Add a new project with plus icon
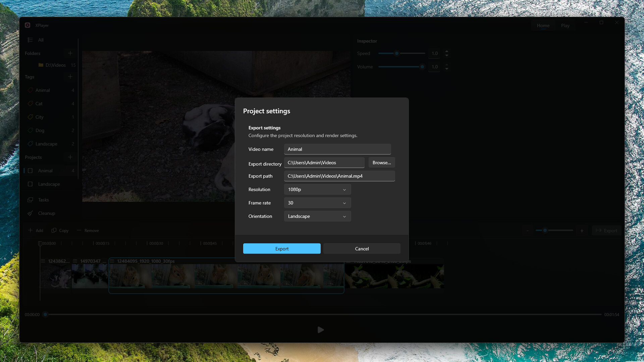The height and width of the screenshot is (362, 644). click(70, 157)
